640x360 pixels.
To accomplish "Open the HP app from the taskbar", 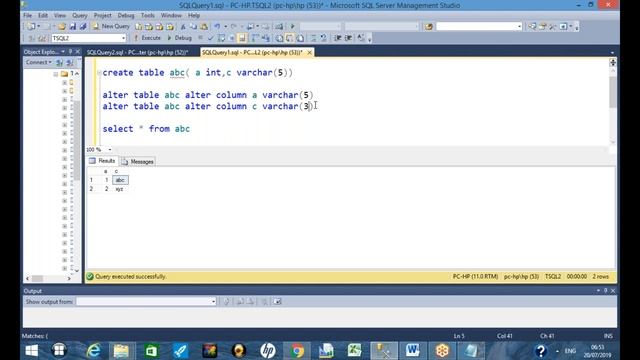I will click(268, 351).
